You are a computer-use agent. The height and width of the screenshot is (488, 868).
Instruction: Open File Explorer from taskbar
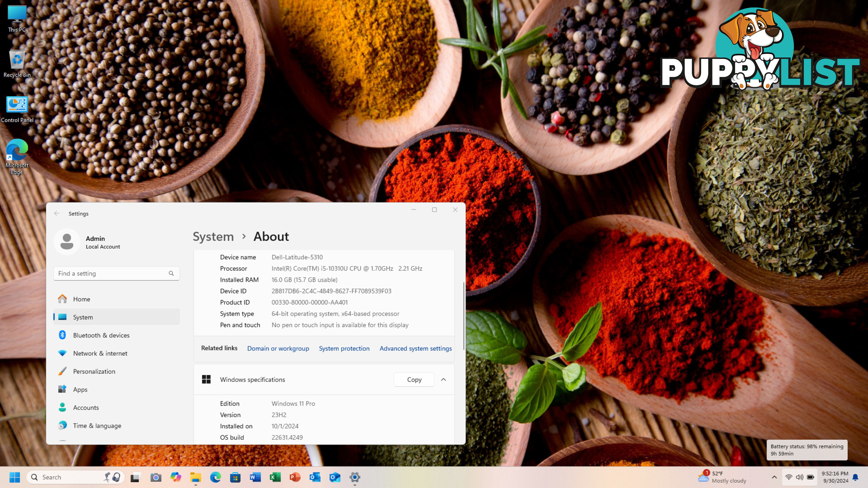(x=196, y=477)
